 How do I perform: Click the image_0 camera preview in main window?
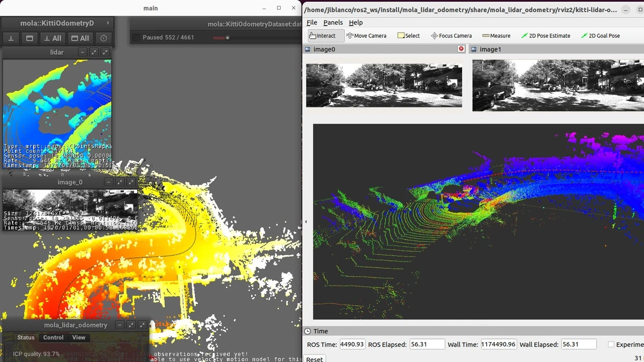click(70, 210)
